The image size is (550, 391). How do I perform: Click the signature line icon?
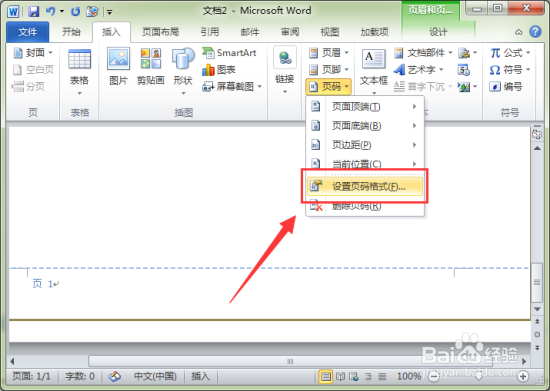point(468,53)
